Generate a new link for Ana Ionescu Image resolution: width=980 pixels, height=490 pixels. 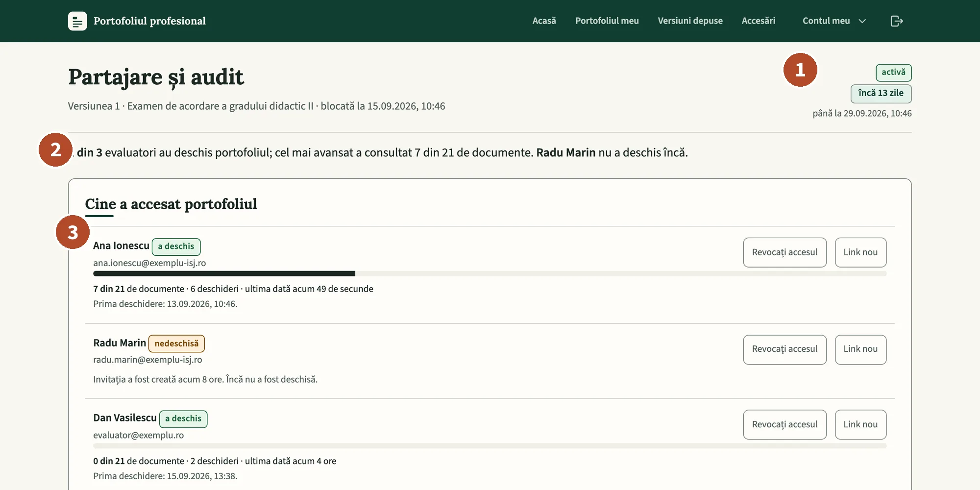860,252
